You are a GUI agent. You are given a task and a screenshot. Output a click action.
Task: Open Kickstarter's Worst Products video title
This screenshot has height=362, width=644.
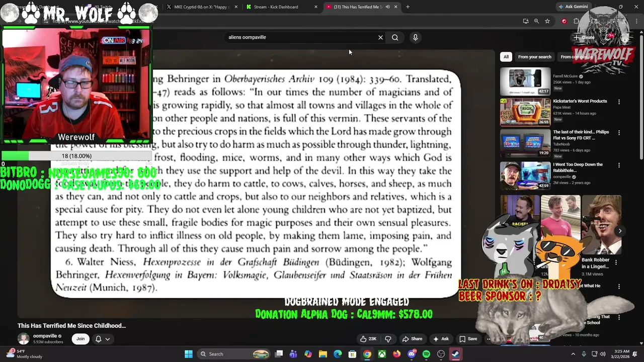pos(580,101)
